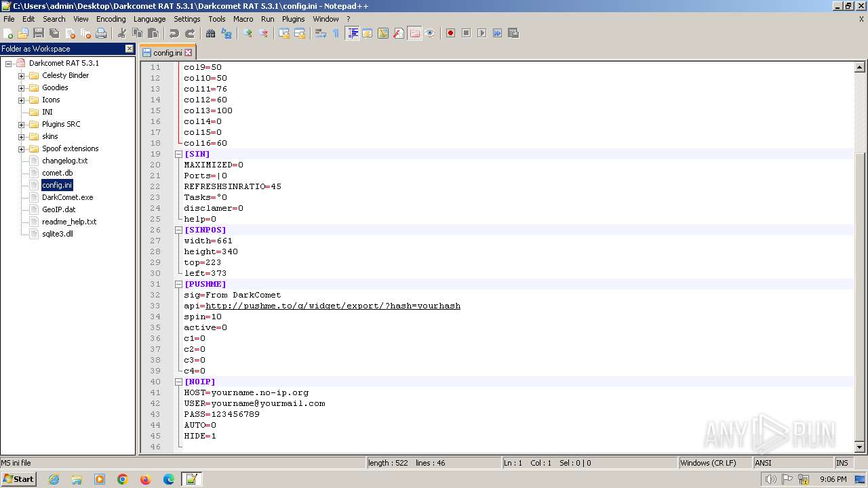Open Google Chrome from the taskbar

click(123, 479)
